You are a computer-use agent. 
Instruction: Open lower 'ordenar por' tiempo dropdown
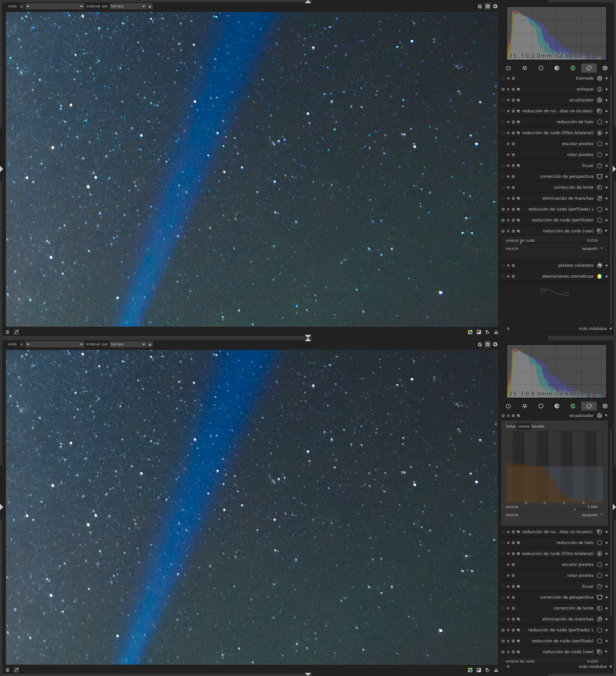[x=128, y=344]
